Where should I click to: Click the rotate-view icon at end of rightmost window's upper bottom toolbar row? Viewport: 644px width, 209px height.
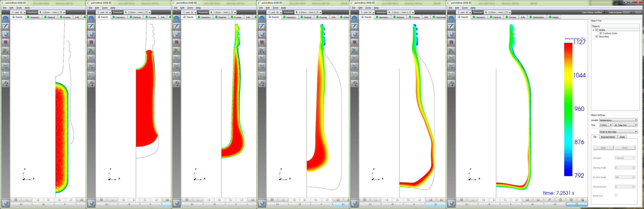click(x=582, y=200)
